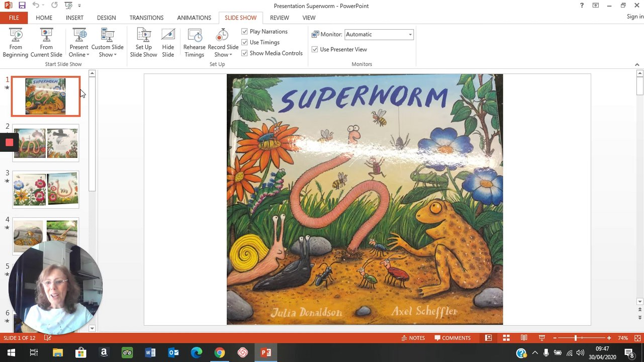Image resolution: width=644 pixels, height=362 pixels.
Task: Open PowerPoint Help question mark
Action: point(582,6)
